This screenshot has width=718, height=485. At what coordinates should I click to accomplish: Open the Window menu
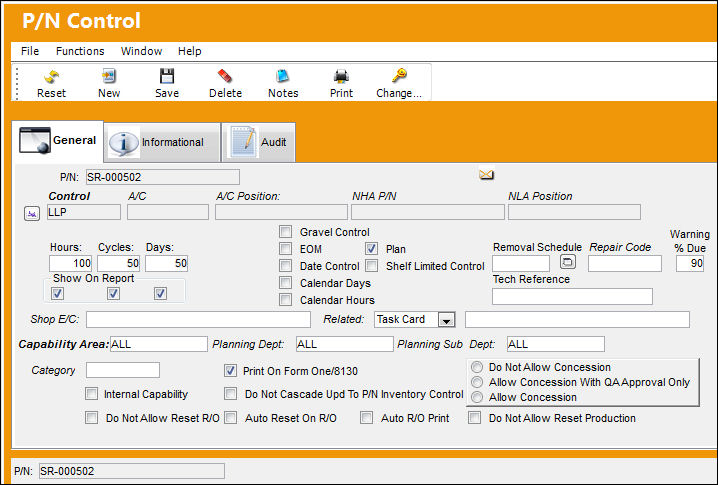click(141, 51)
